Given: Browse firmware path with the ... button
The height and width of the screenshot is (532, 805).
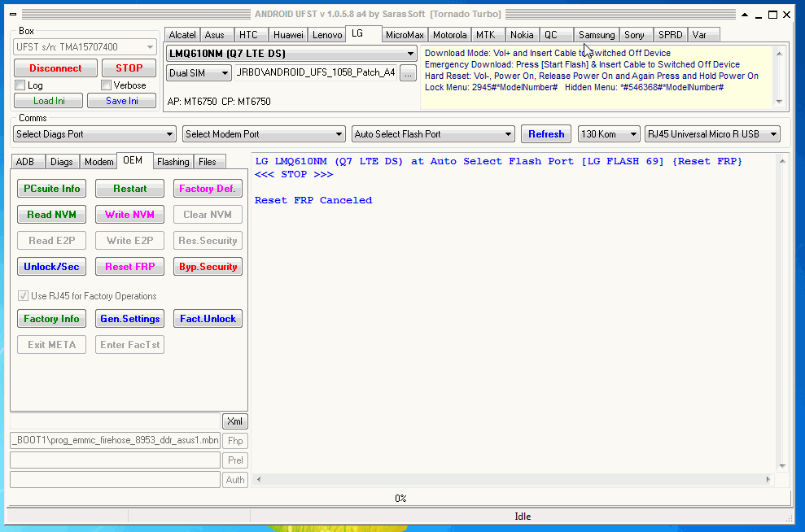Looking at the screenshot, I should (408, 73).
